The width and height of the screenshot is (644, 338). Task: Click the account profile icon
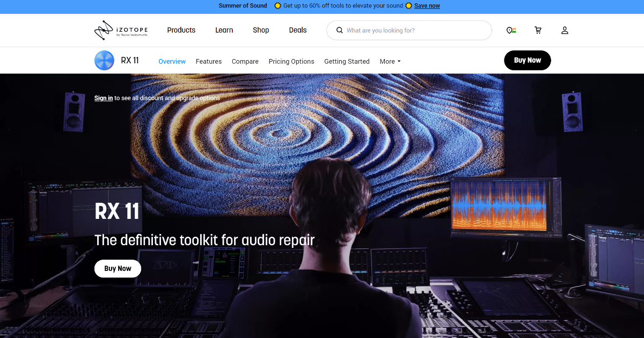click(x=565, y=30)
